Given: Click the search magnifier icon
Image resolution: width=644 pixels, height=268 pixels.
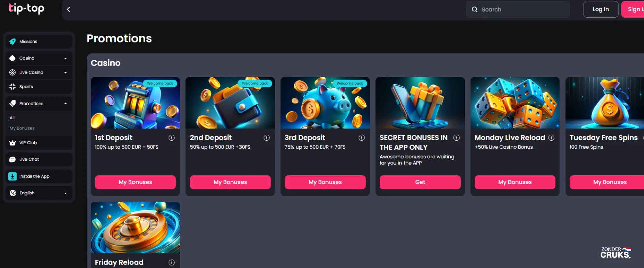Looking at the screenshot, I should (474, 9).
